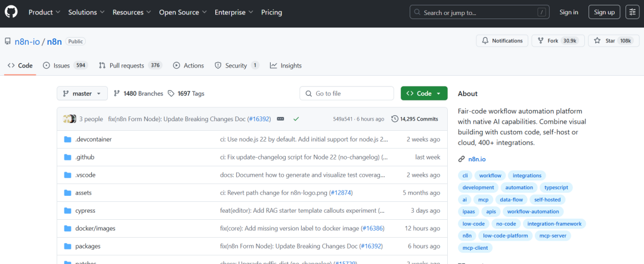Open the cypress folder
This screenshot has height=264, width=644.
[85, 210]
